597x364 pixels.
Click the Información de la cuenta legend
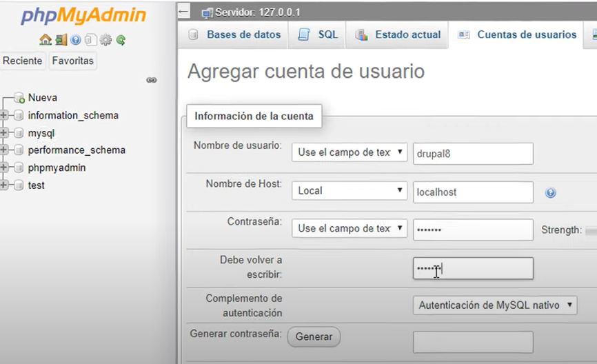click(x=254, y=116)
